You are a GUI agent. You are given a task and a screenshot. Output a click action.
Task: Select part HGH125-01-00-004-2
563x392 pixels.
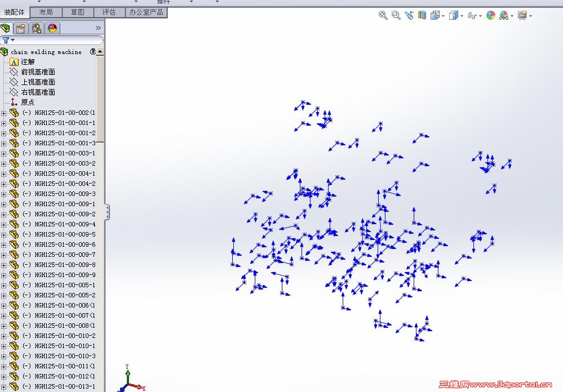[x=59, y=184]
